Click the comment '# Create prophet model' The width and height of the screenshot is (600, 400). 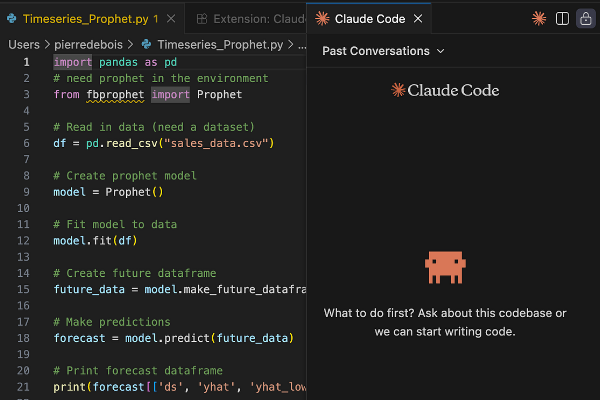(125, 176)
